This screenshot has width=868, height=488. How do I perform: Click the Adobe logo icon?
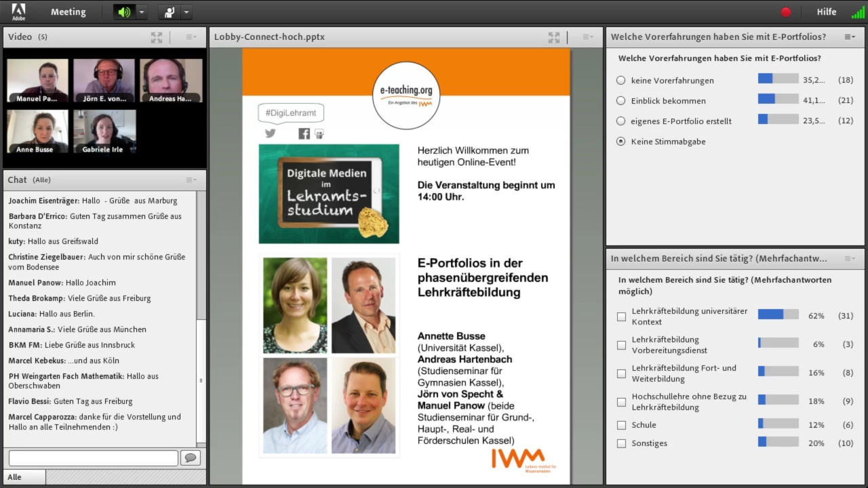coord(18,12)
